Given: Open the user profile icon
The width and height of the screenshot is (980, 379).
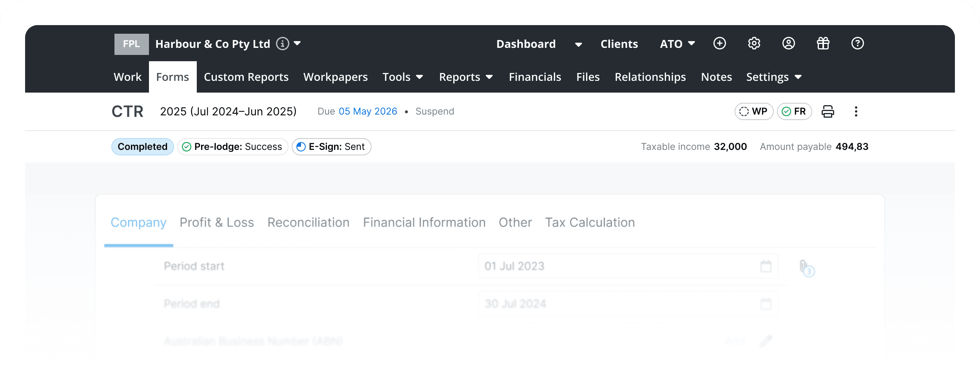Looking at the screenshot, I should point(788,44).
